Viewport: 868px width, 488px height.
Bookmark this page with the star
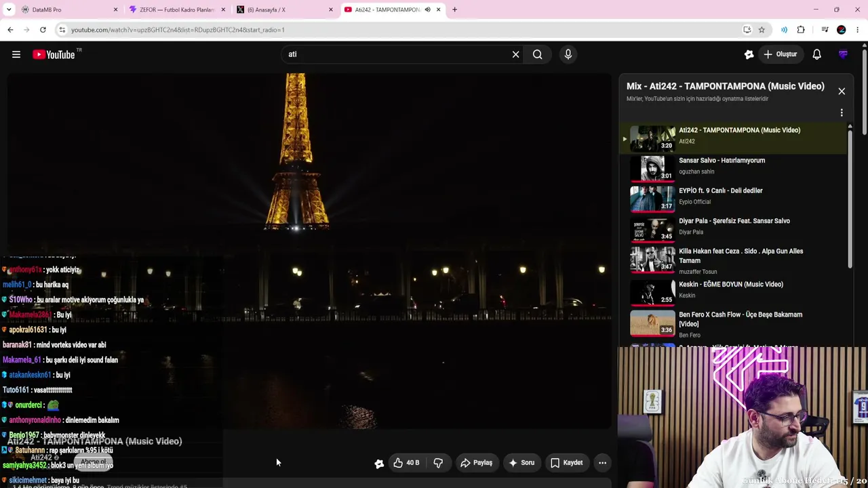click(762, 30)
